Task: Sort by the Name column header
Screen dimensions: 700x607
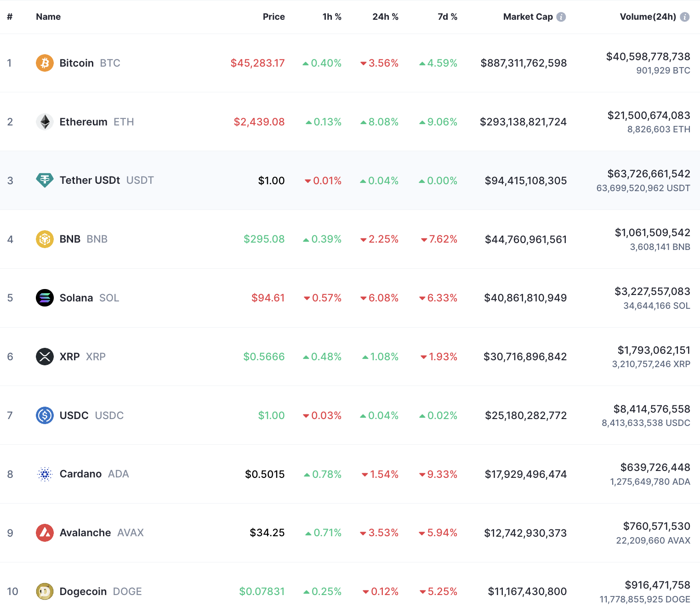Action: [x=48, y=17]
